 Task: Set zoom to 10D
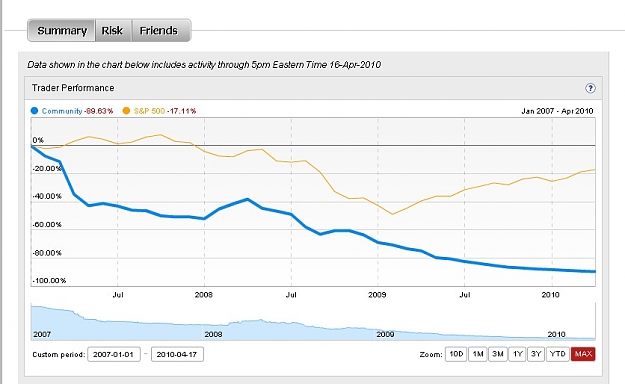pyautogui.click(x=456, y=354)
